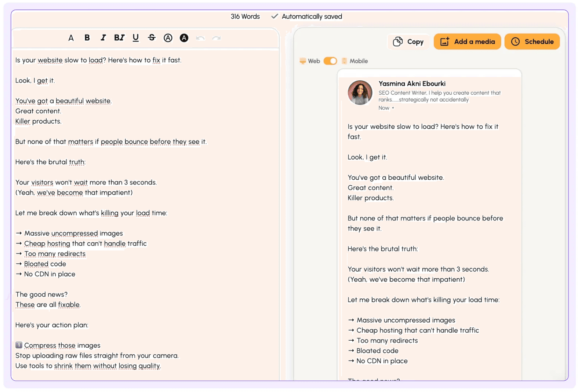Screen dimensions: 578x392
Task: Redo the last edit
Action: pos(217,38)
